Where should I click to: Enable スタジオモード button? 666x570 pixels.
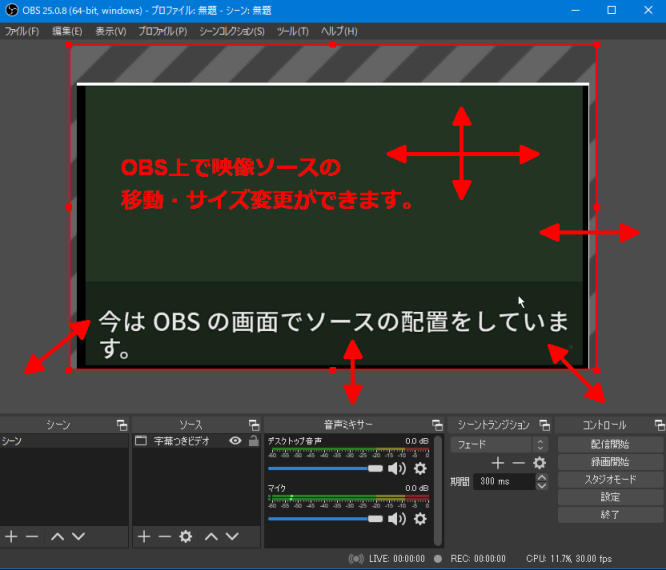(x=610, y=480)
